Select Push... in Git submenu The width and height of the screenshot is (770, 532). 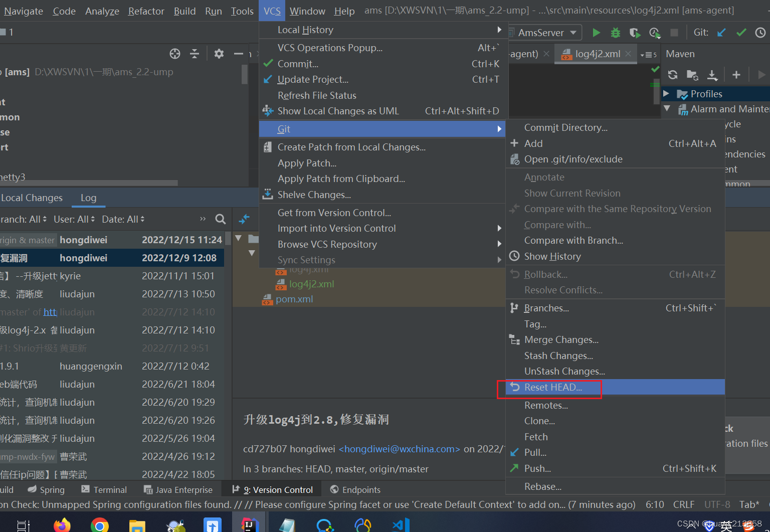[x=615, y=468]
